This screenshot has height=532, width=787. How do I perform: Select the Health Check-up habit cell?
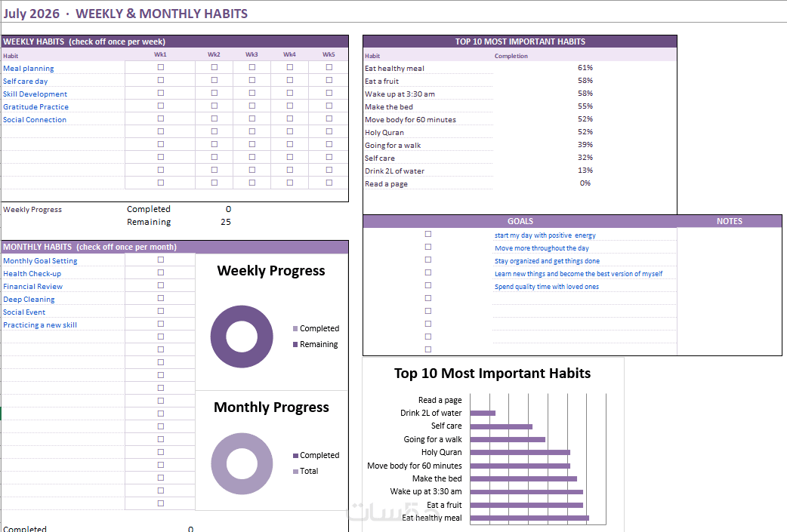point(63,274)
